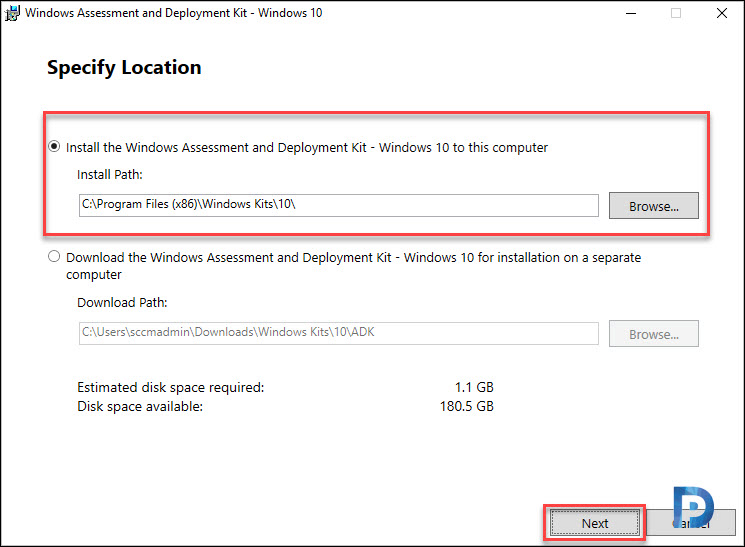Click the Specify Location heading
Image resolution: width=745 pixels, height=547 pixels.
click(124, 67)
